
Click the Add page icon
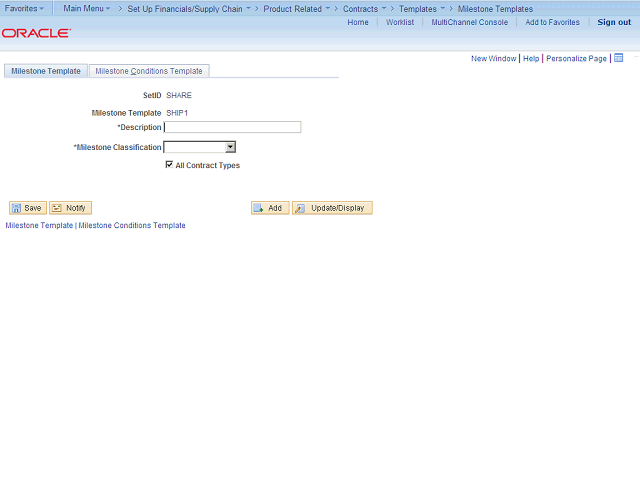click(x=258, y=208)
